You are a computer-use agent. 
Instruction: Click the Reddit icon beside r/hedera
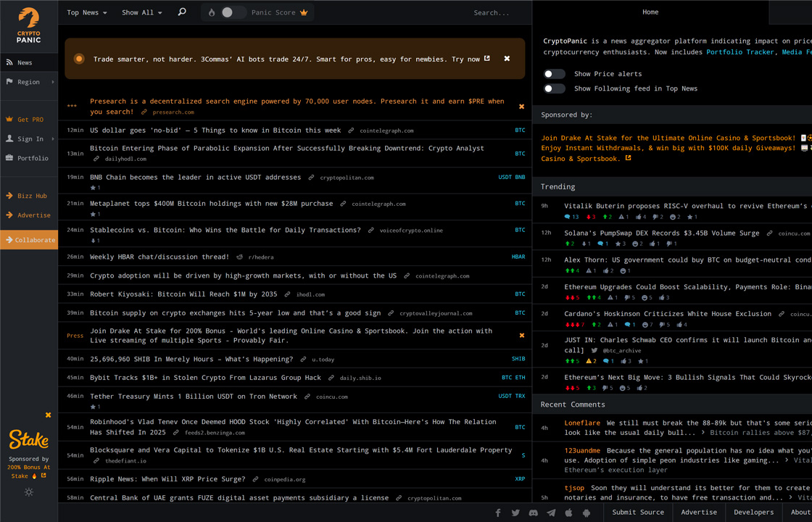(x=239, y=257)
